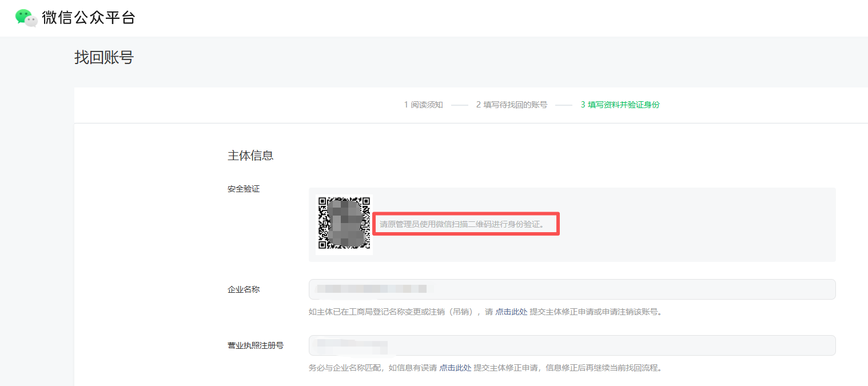
Task: Focus the 营业执照注册号 input field
Action: [x=572, y=345]
